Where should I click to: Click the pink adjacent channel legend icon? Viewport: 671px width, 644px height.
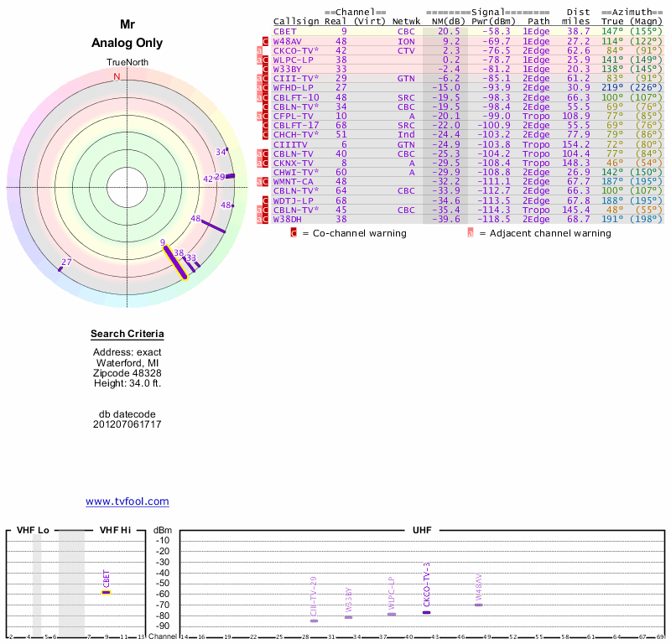pyautogui.click(x=471, y=233)
